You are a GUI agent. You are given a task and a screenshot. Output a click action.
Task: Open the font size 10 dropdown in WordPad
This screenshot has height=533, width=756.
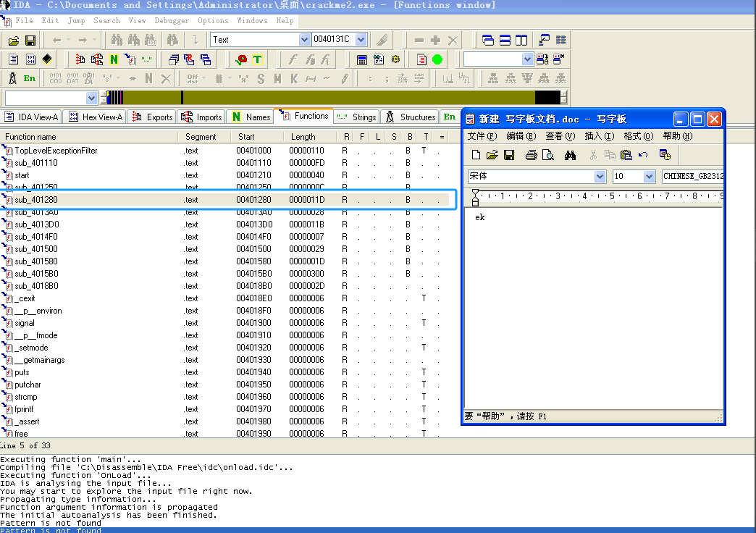649,177
